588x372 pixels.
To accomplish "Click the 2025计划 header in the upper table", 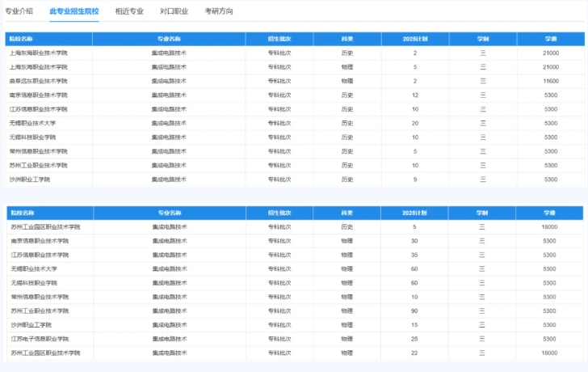I will (x=415, y=39).
